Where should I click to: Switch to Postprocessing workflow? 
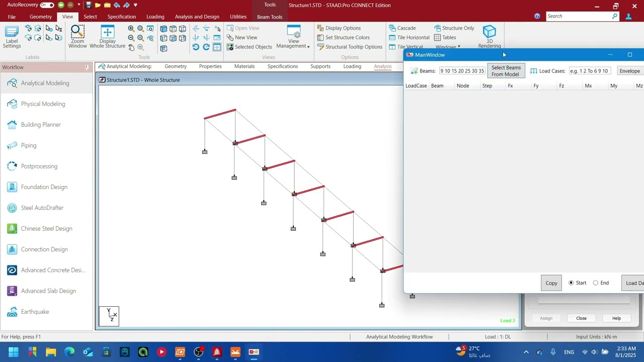point(46,166)
